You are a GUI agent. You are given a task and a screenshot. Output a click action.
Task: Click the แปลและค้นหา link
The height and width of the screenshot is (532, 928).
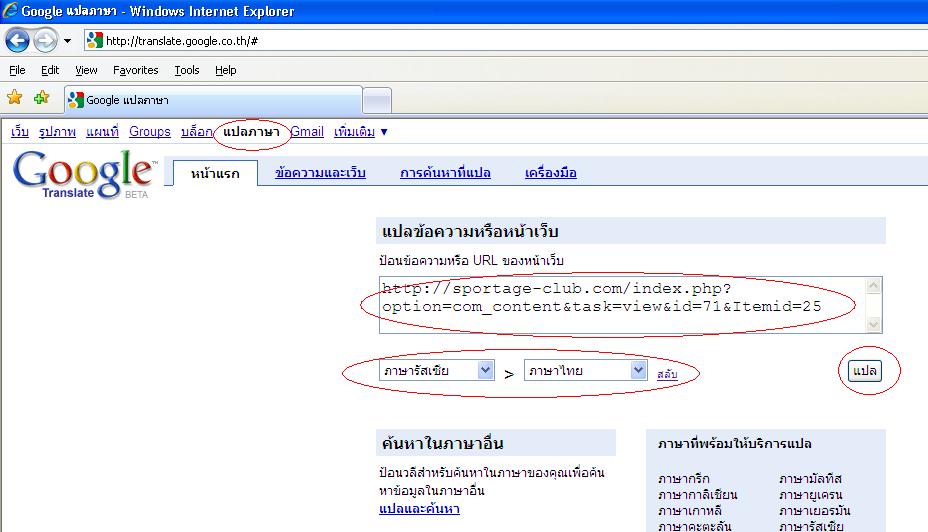419,509
